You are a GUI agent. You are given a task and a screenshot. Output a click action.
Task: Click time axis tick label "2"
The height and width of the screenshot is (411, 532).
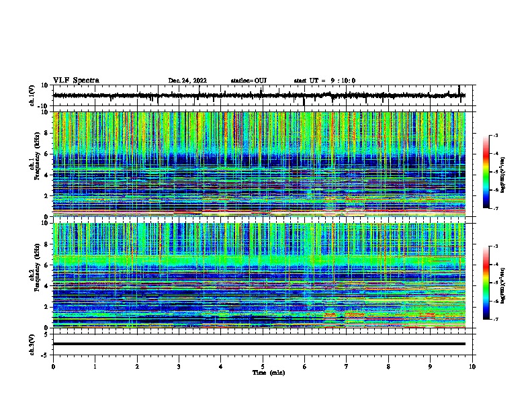pyautogui.click(x=137, y=367)
